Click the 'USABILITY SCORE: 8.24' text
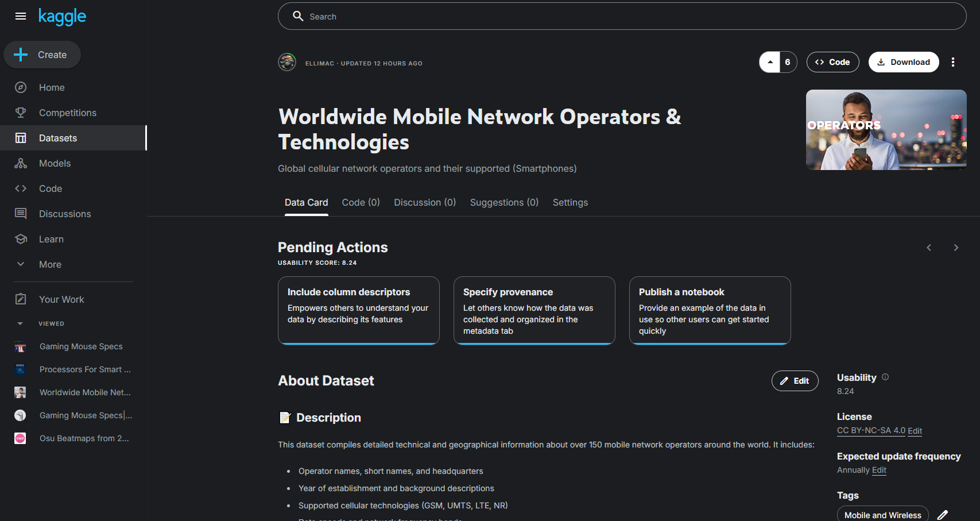 click(317, 263)
